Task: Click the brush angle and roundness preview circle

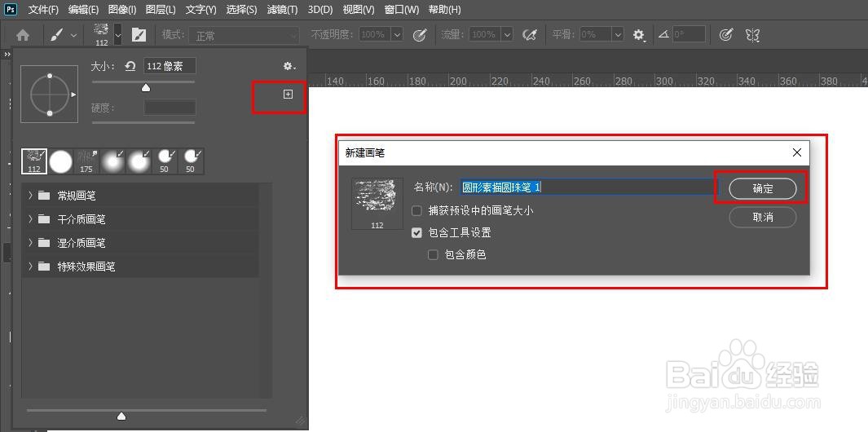Action: click(x=49, y=95)
